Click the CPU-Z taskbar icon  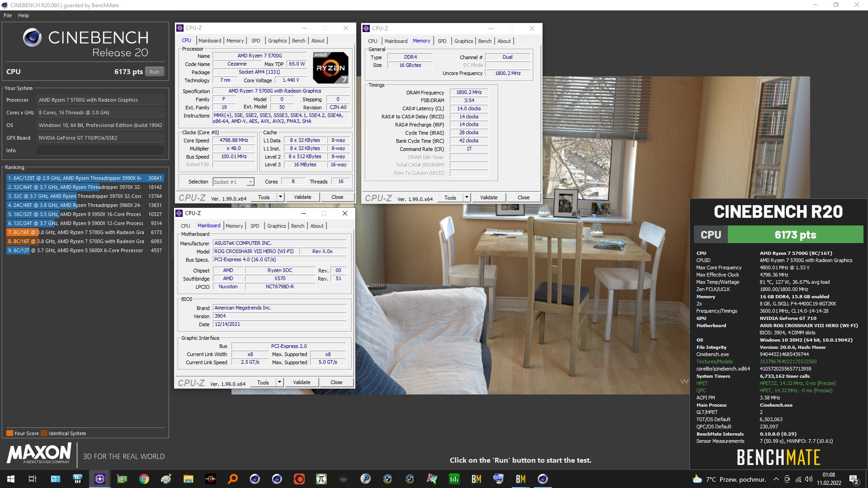tap(99, 479)
